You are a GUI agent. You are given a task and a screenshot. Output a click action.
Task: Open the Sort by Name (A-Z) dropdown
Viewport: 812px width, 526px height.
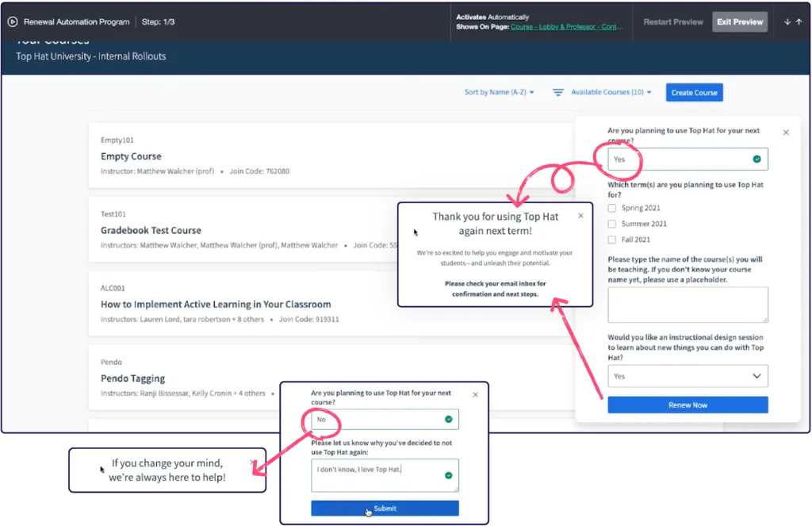click(x=499, y=93)
